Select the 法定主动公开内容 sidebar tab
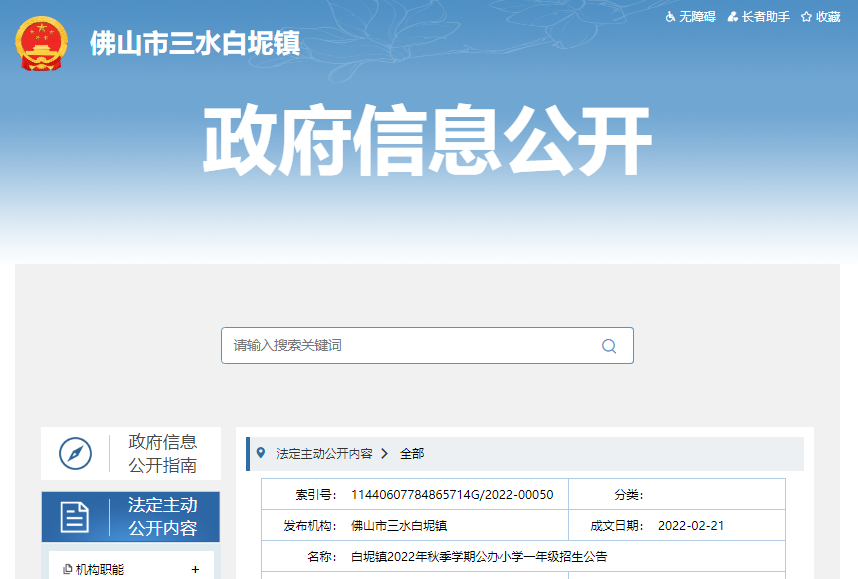The height and width of the screenshot is (579, 858). (162, 517)
